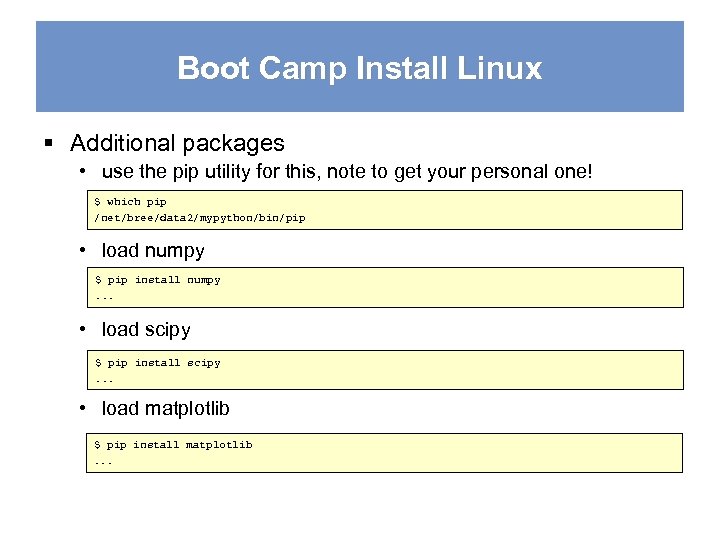Click the "load matplotlib" bullet text
Image resolution: width=720 pixels, height=540 pixels.
click(165, 409)
